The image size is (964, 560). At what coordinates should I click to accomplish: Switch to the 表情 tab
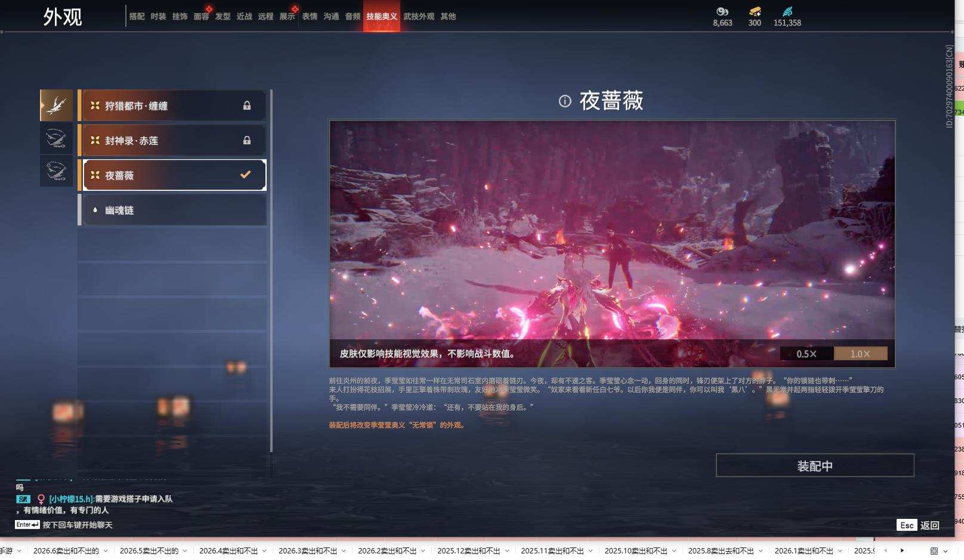310,17
